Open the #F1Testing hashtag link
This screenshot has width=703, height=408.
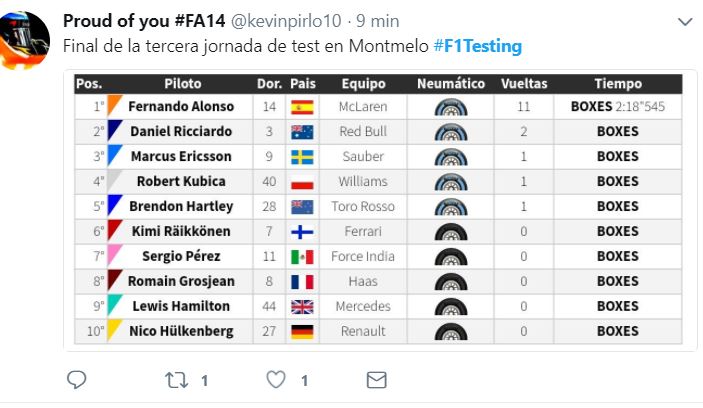click(477, 46)
